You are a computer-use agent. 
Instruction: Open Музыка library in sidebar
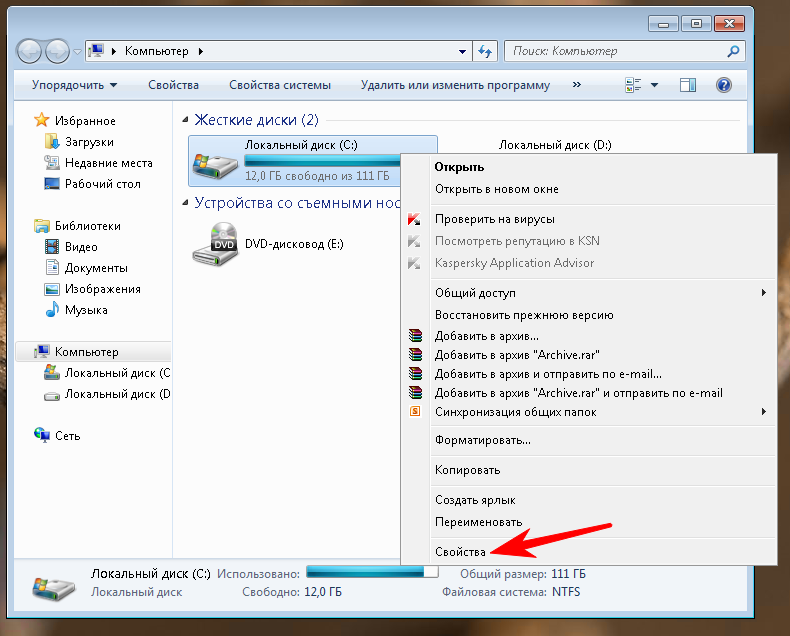pos(86,310)
